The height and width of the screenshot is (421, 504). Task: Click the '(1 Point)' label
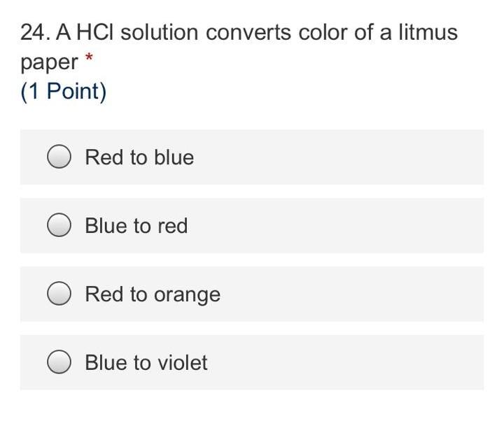pyautogui.click(x=64, y=92)
